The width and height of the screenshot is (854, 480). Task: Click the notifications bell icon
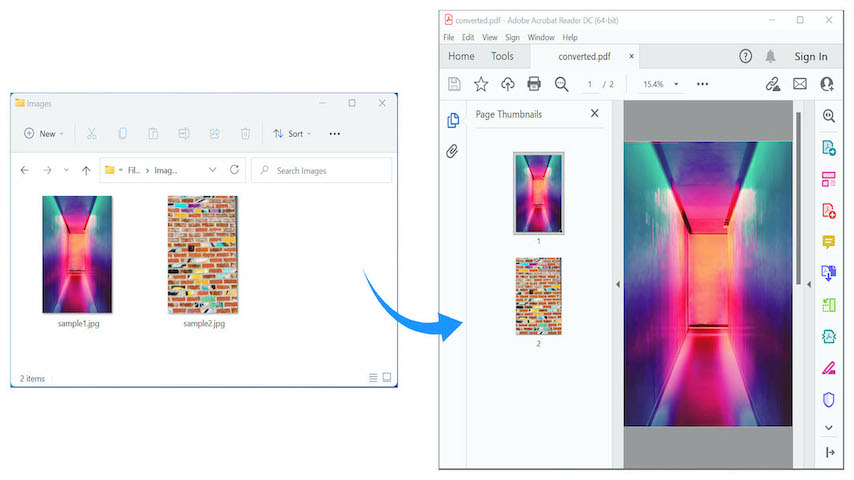pyautogui.click(x=771, y=57)
